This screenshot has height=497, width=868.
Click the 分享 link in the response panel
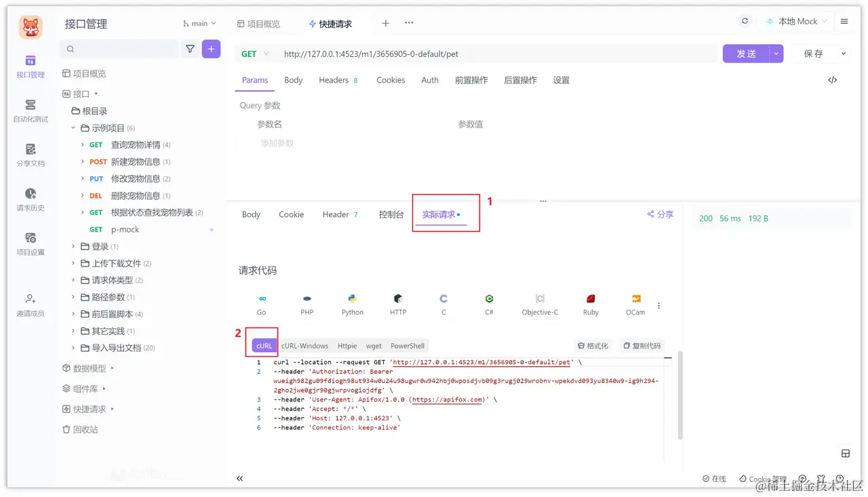[x=660, y=214]
